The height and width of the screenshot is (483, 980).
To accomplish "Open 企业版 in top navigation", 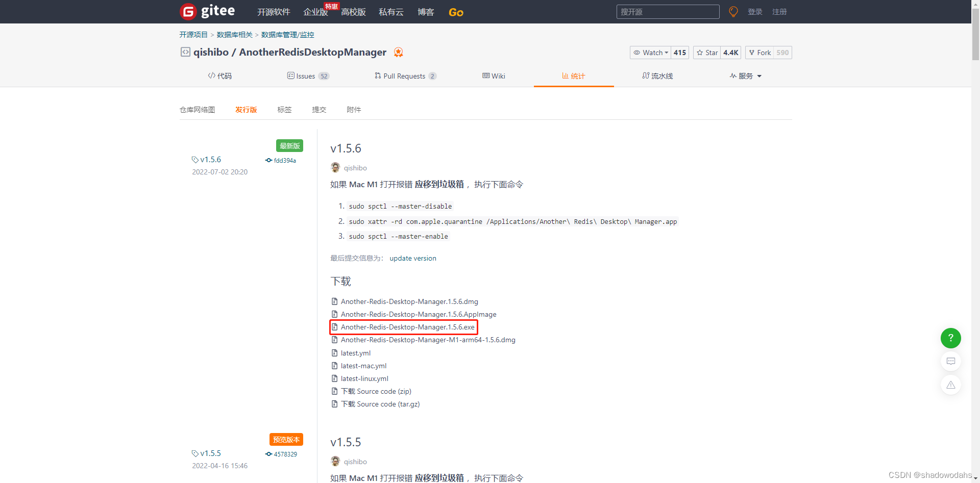I will 315,12.
